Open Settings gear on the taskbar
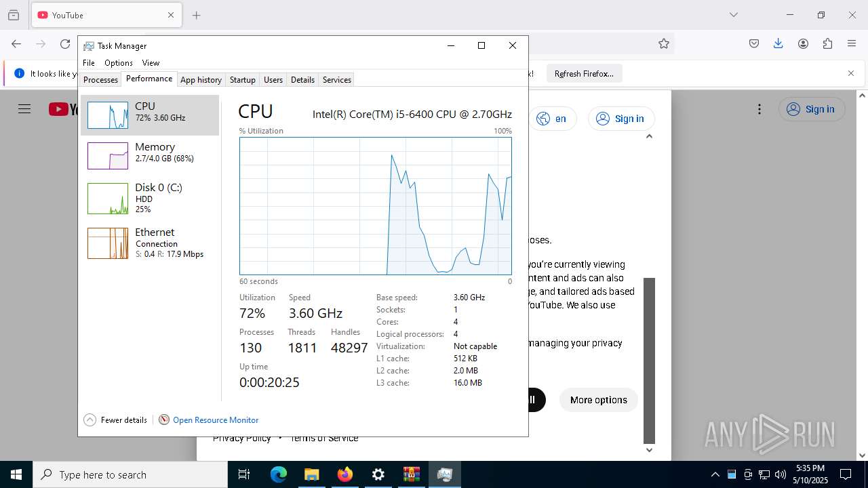868x488 pixels. (378, 474)
